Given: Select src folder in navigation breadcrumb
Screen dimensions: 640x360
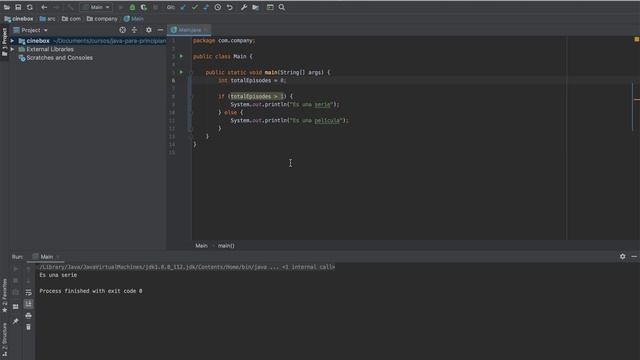Looking at the screenshot, I should 47,19.
